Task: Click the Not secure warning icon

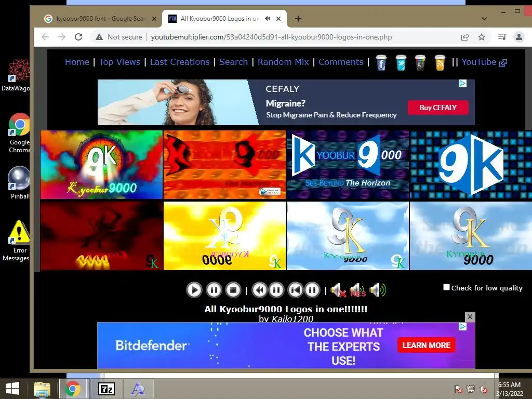Action: click(x=99, y=37)
